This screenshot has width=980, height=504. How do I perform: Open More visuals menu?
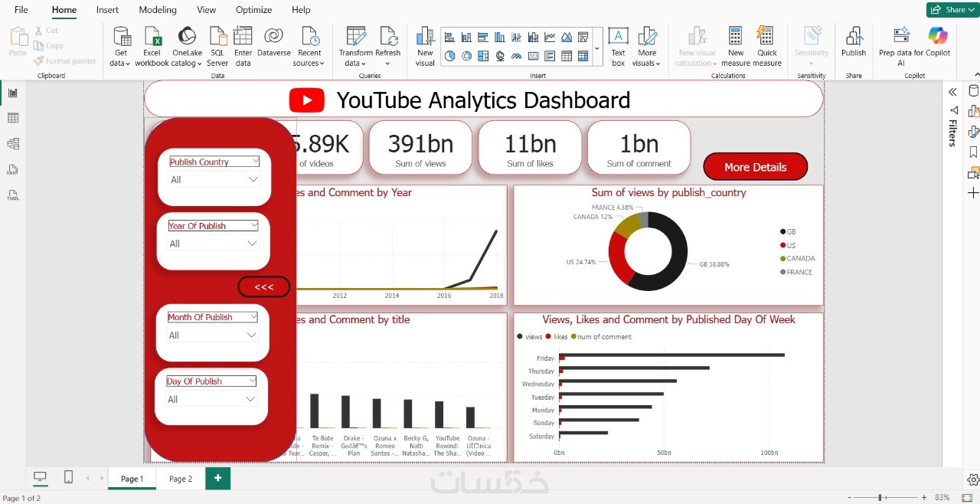point(647,46)
